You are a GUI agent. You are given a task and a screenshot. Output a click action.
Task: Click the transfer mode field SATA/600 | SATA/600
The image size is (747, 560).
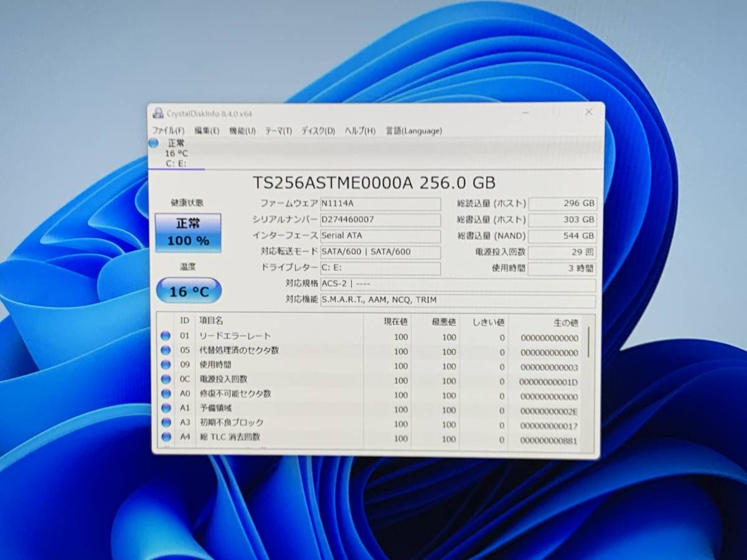click(x=380, y=252)
